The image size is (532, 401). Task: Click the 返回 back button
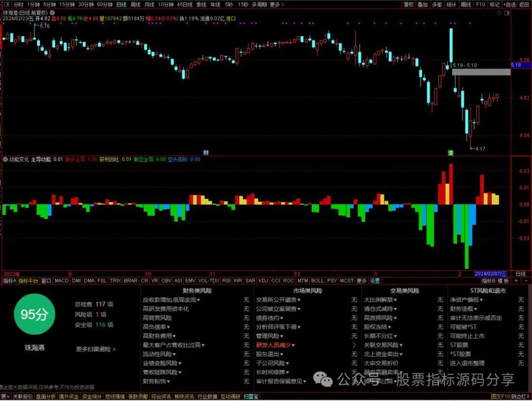coord(524,4)
